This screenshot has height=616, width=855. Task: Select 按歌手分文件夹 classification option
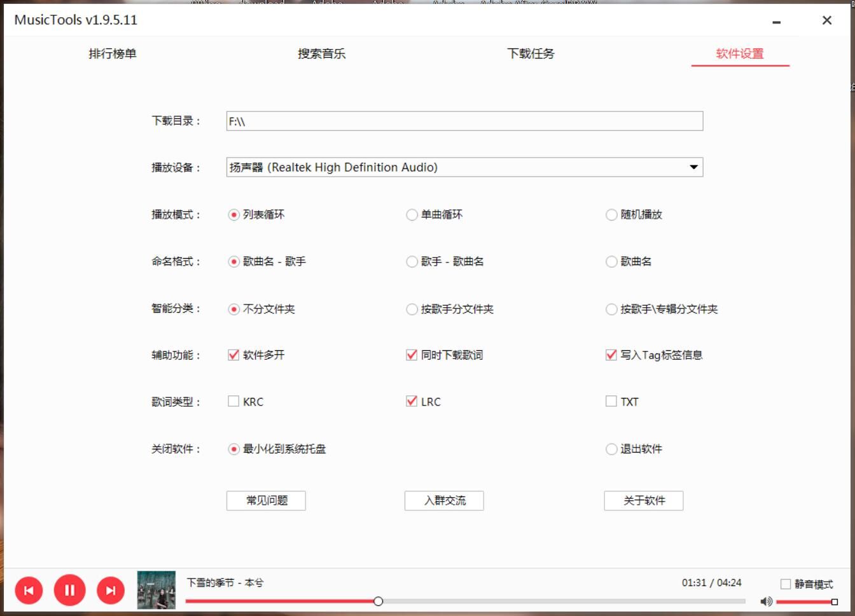pos(412,309)
